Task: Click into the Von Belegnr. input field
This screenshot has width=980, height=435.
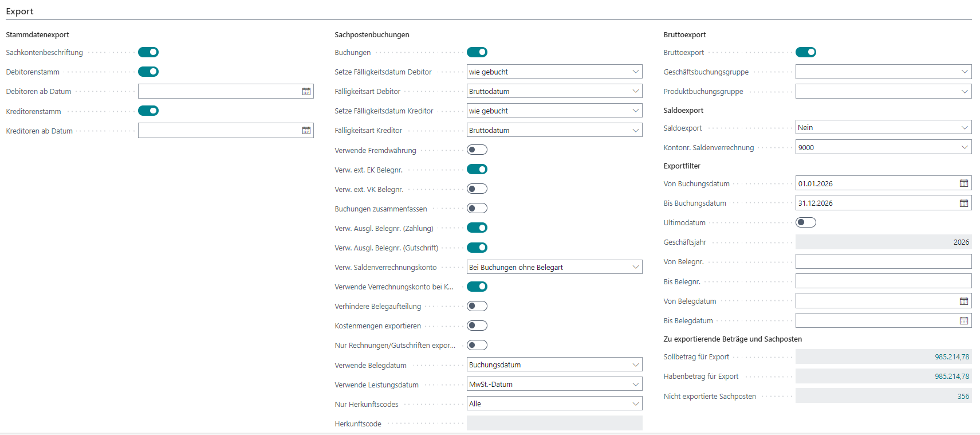Action: [x=883, y=262]
